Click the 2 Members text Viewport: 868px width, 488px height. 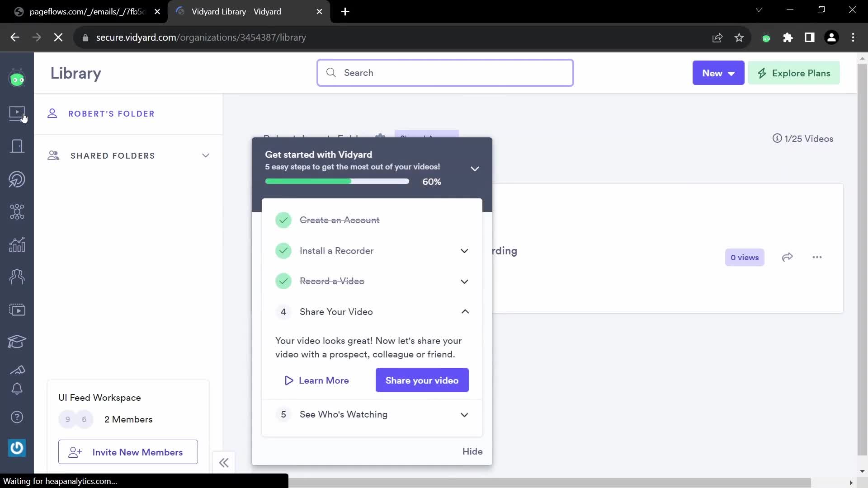click(x=128, y=419)
